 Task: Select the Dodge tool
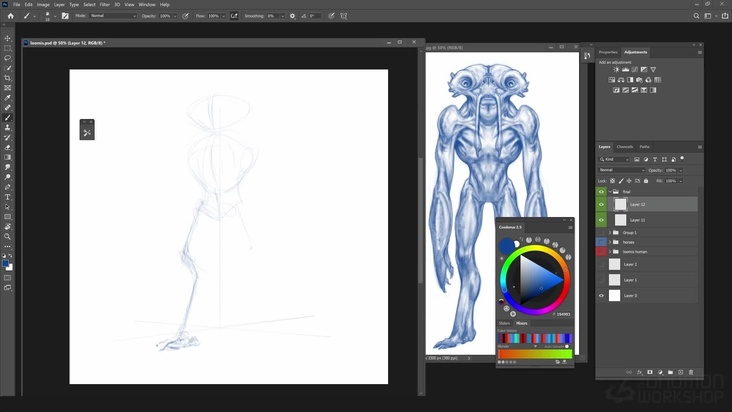click(x=7, y=177)
